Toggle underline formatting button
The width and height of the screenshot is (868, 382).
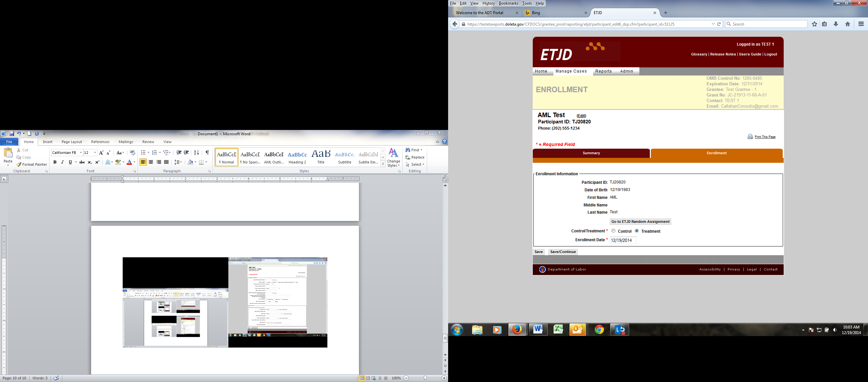(x=70, y=162)
